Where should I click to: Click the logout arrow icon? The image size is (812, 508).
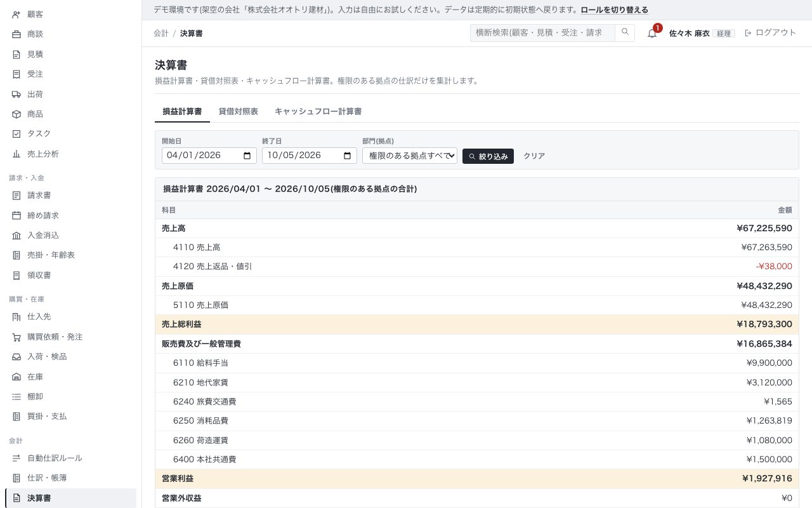click(748, 33)
